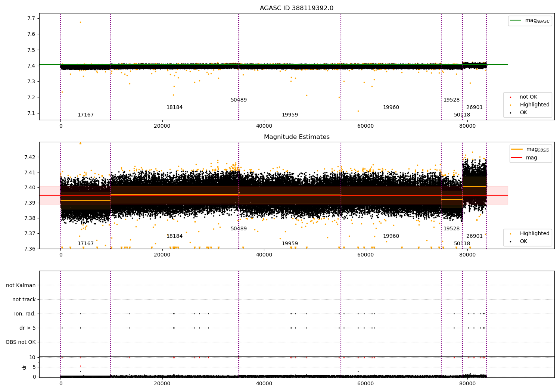Select 'OK' in the Magnitude Estimates legend
This screenshot has width=560, height=392.
coord(523,242)
